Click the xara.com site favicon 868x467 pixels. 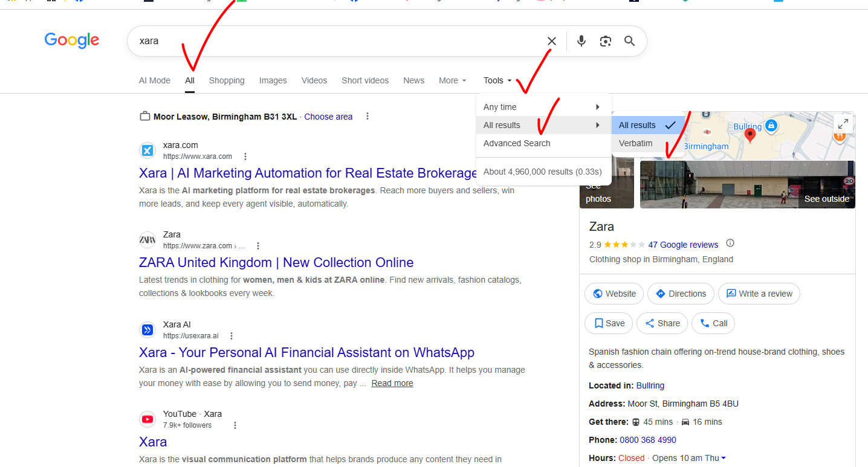(x=147, y=150)
